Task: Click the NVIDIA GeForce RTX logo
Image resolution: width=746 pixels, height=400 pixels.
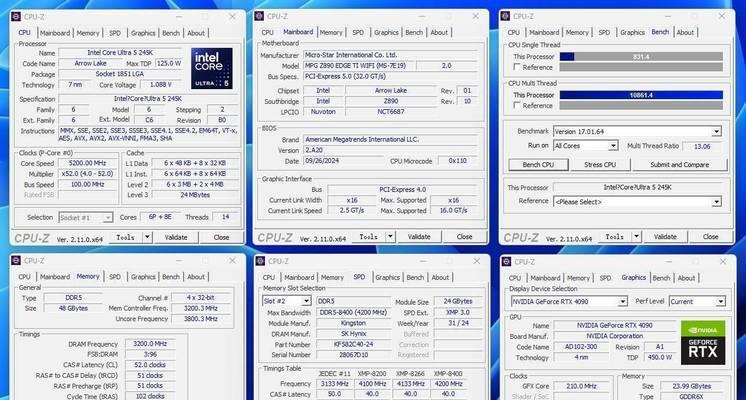Action: pyautogui.click(x=703, y=343)
